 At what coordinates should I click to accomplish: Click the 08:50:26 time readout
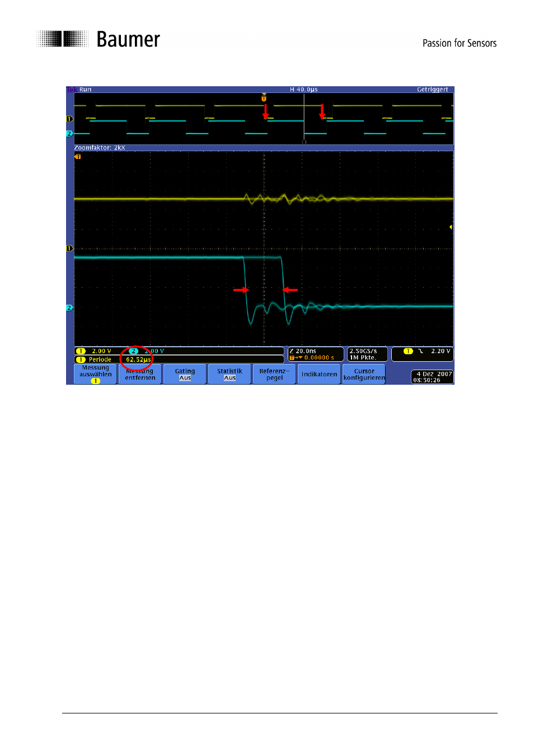click(x=427, y=380)
